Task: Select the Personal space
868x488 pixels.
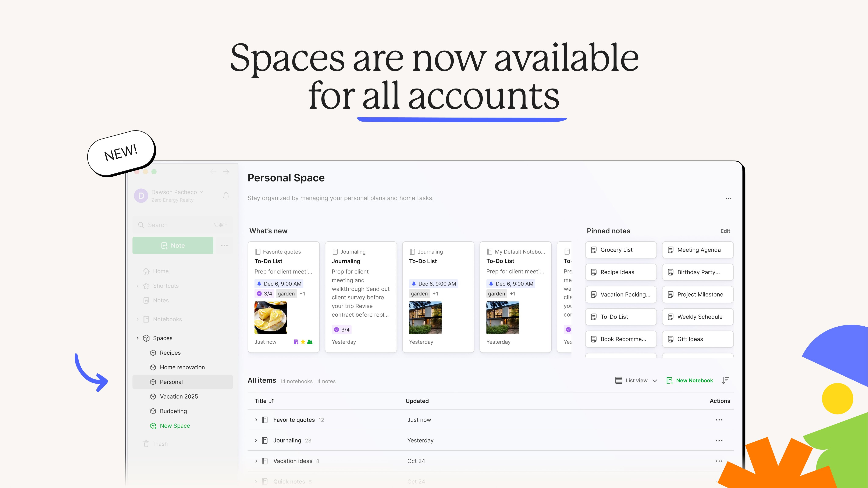Action: (183, 382)
